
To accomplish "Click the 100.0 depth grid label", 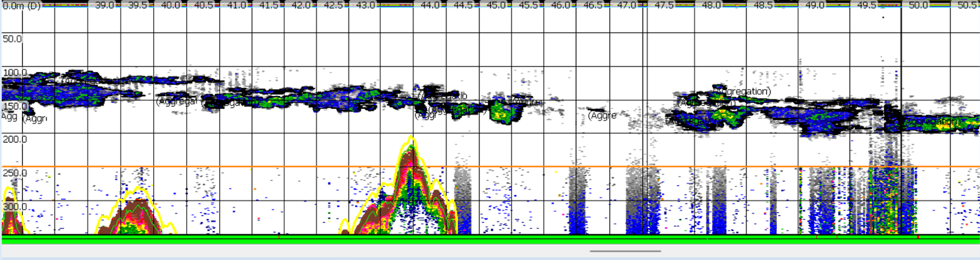I will click(x=15, y=72).
